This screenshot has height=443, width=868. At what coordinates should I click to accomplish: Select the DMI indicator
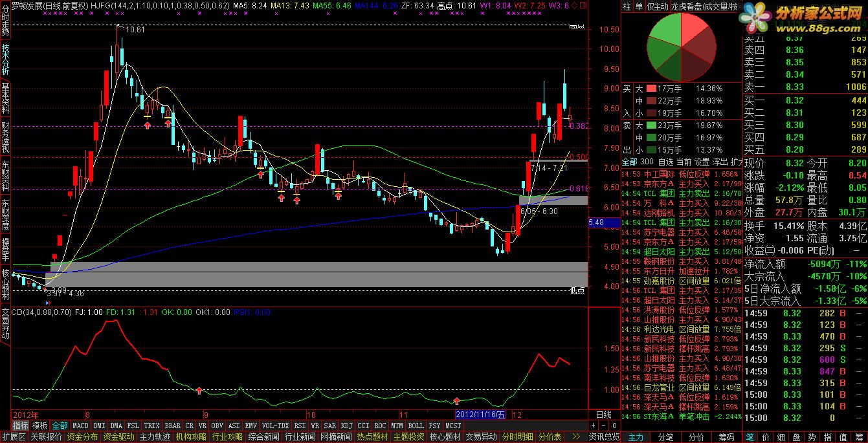point(99,426)
